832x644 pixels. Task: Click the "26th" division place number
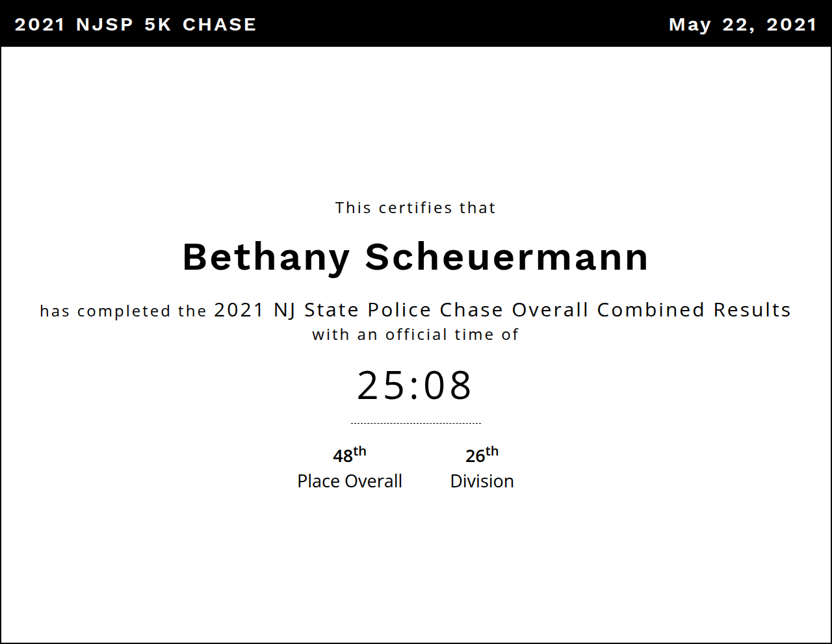482,455
